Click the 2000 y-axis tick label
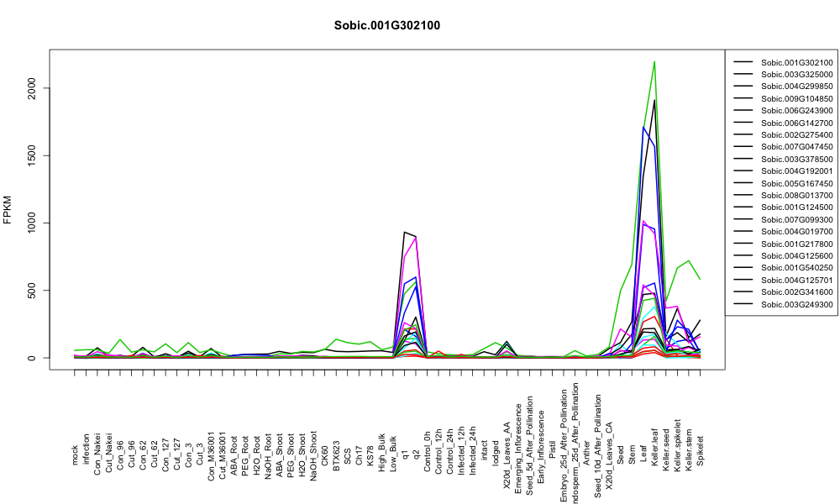Image resolution: width=840 pixels, height=504 pixels. coord(32,88)
